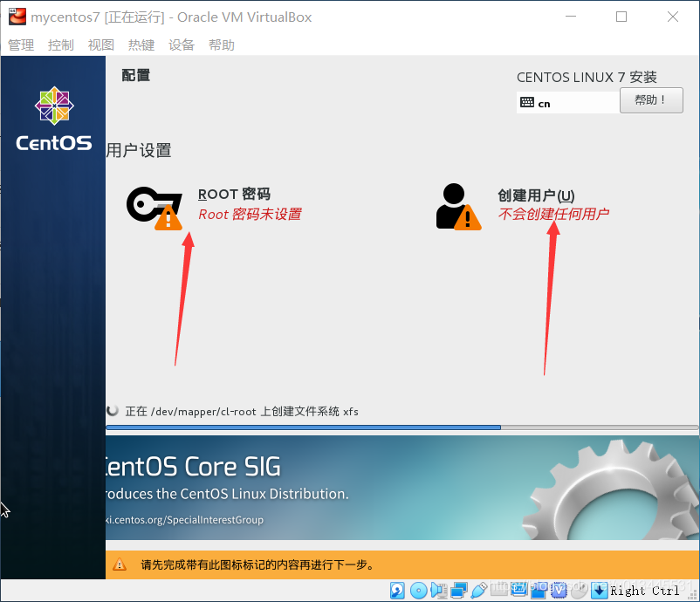This screenshot has width=700, height=602.
Task: Click the VirtualBox app icon in title bar
Action: coord(17,17)
